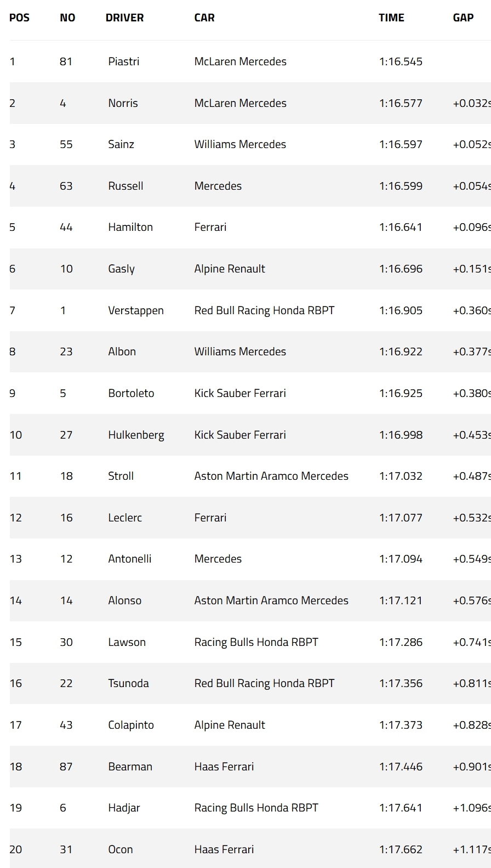Select Hulkenberg in position 10

point(136,435)
